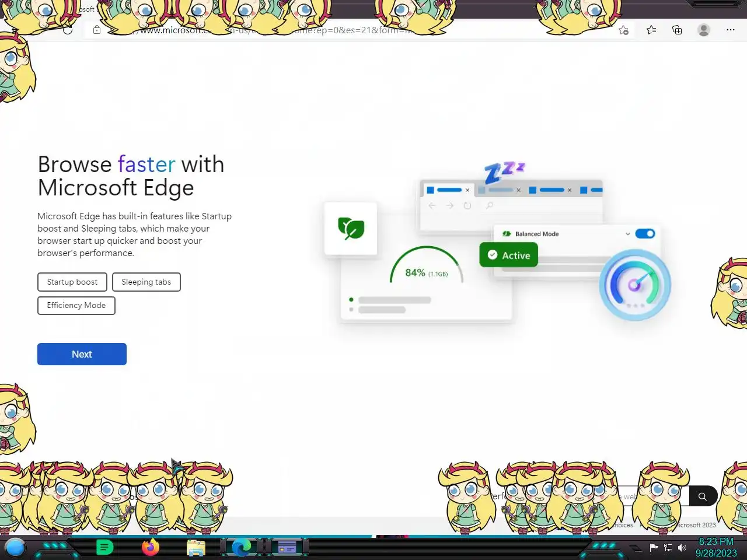Toggle the Balanced Mode switch

click(645, 233)
